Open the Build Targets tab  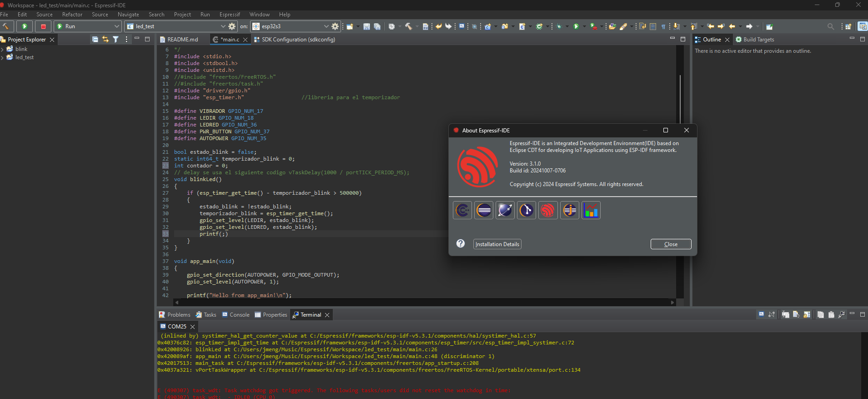coord(755,40)
